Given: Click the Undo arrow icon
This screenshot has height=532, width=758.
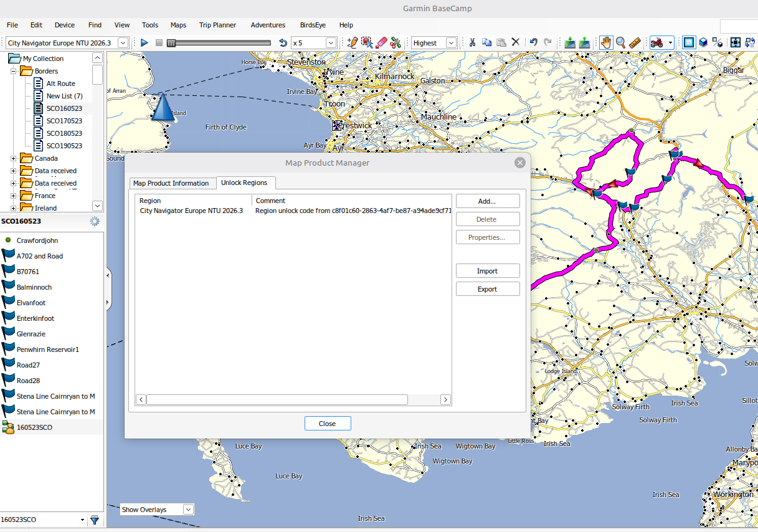Looking at the screenshot, I should click(x=534, y=42).
